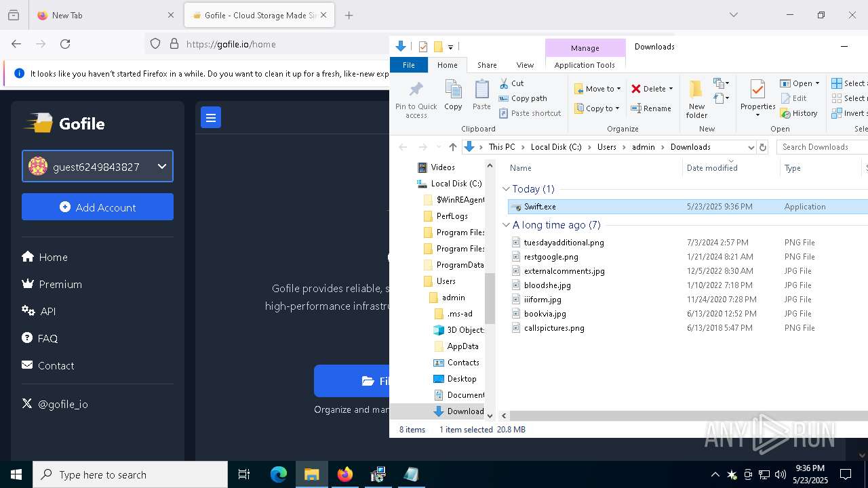Open the @gofile_io X link
Viewport: 868px width, 488px height.
coord(55,404)
